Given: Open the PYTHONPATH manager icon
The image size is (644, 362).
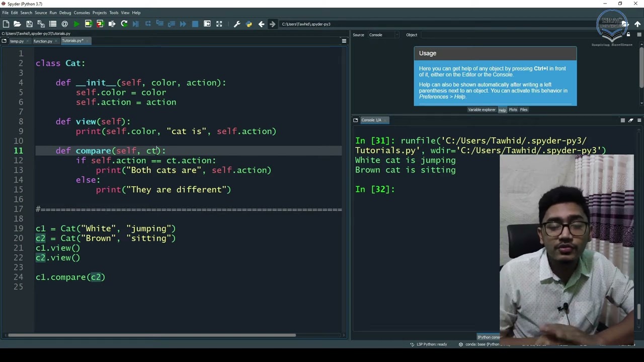Looking at the screenshot, I should pos(249,24).
